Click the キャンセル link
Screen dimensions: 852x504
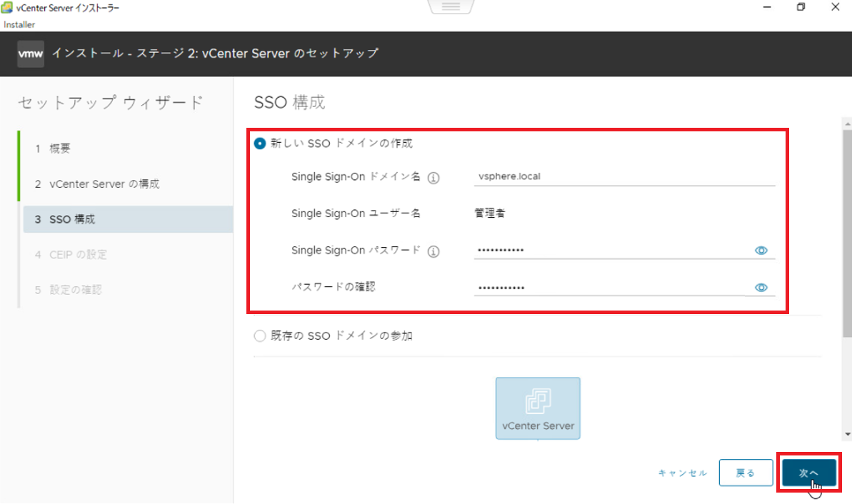[x=682, y=473]
